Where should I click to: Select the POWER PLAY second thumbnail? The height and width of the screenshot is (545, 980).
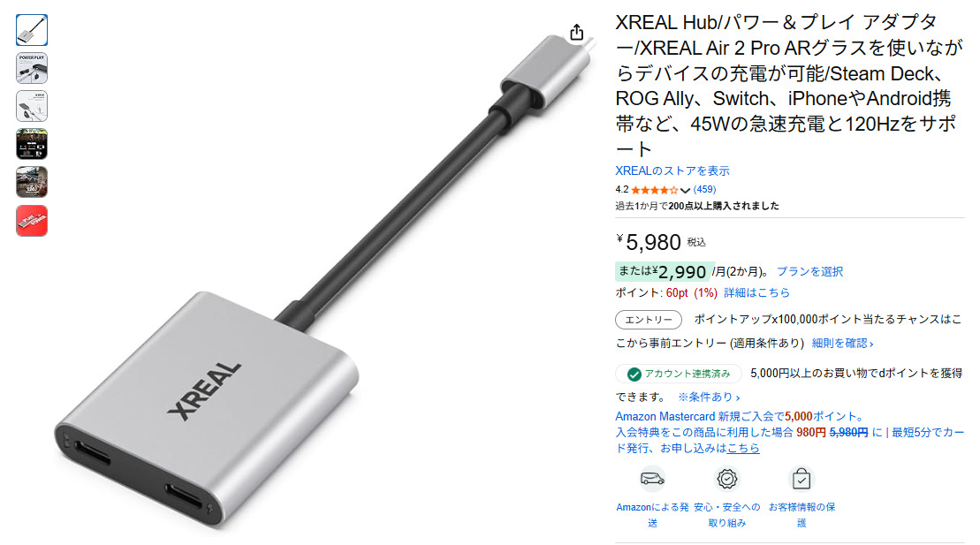[x=32, y=68]
